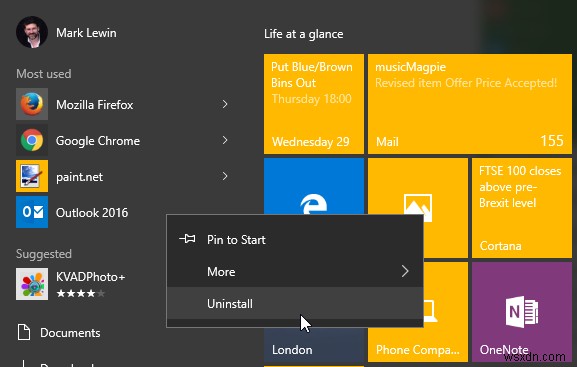Click the Google Chrome label
Viewport: 577px width, 367px height.
(x=98, y=141)
